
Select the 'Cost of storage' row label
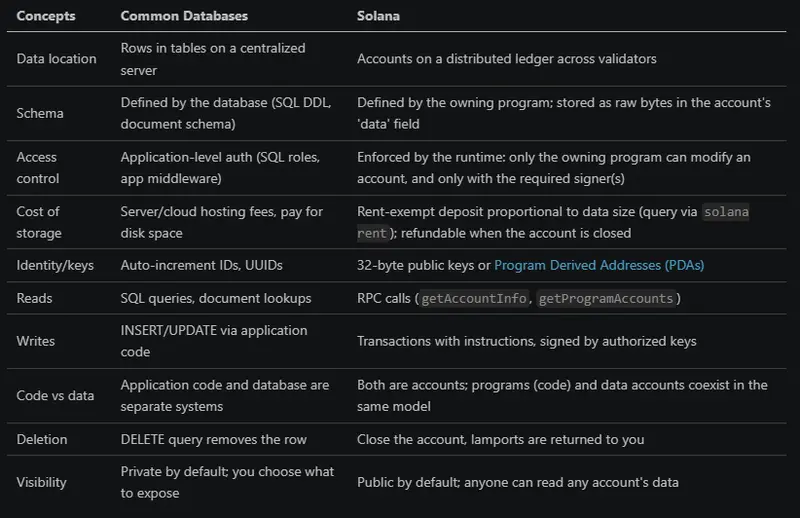click(39, 222)
